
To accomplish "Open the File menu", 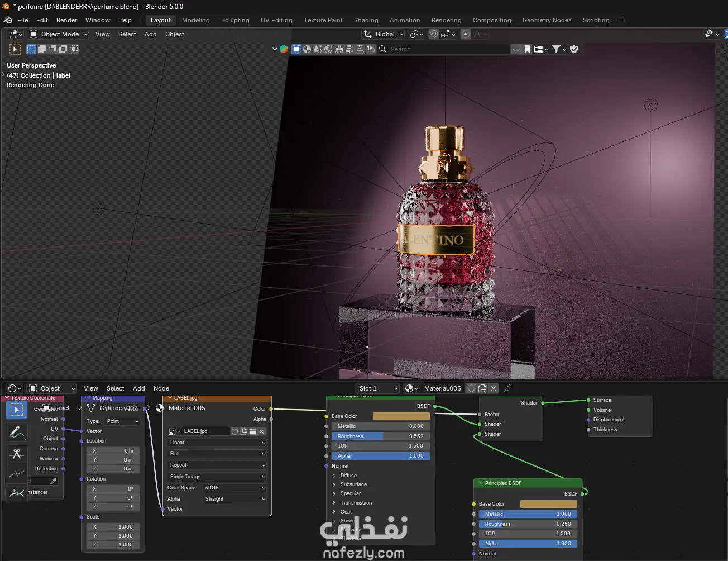I will pyautogui.click(x=23, y=20).
